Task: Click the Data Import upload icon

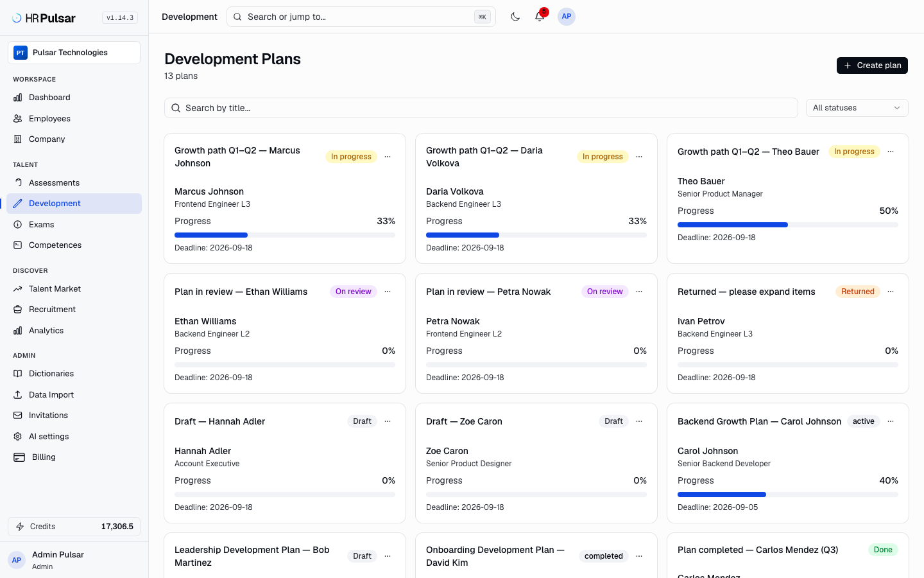Action: click(18, 395)
